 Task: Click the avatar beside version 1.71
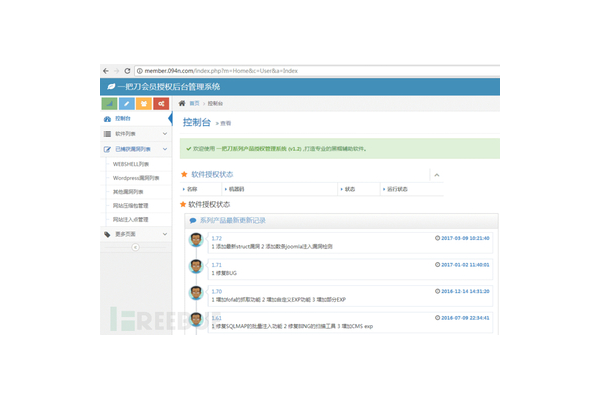[x=196, y=266]
